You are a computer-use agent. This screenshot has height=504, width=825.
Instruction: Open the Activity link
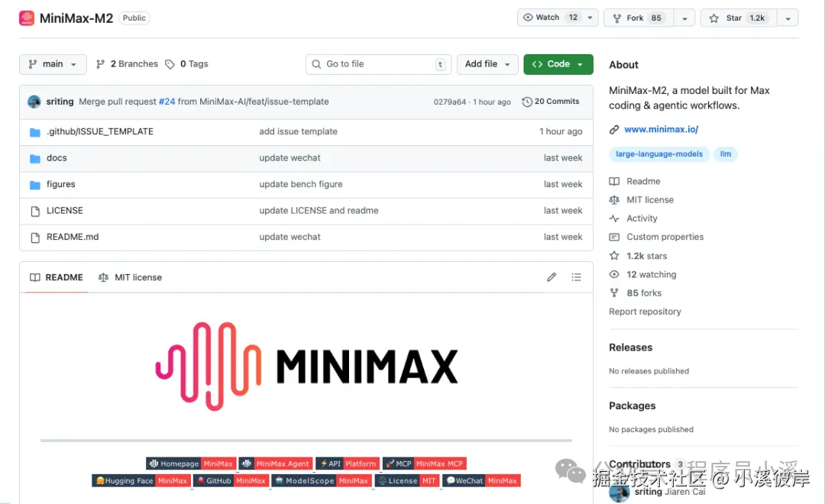point(633,218)
